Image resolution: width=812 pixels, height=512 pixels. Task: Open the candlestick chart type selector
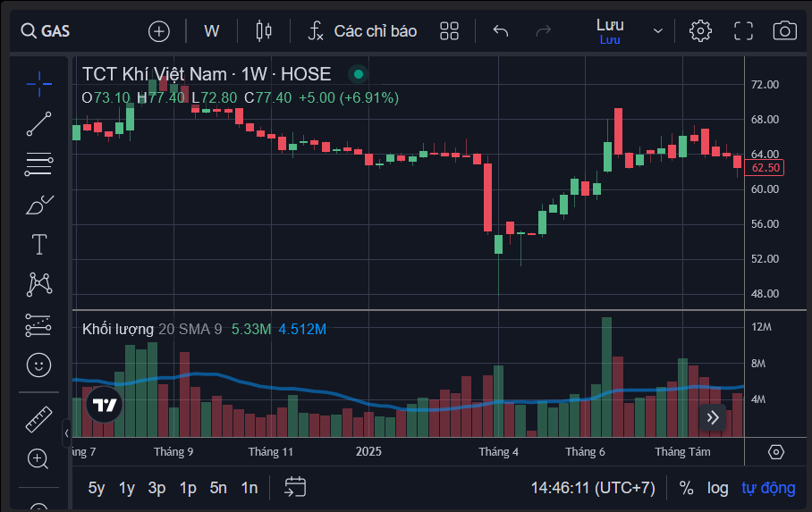coord(263,31)
